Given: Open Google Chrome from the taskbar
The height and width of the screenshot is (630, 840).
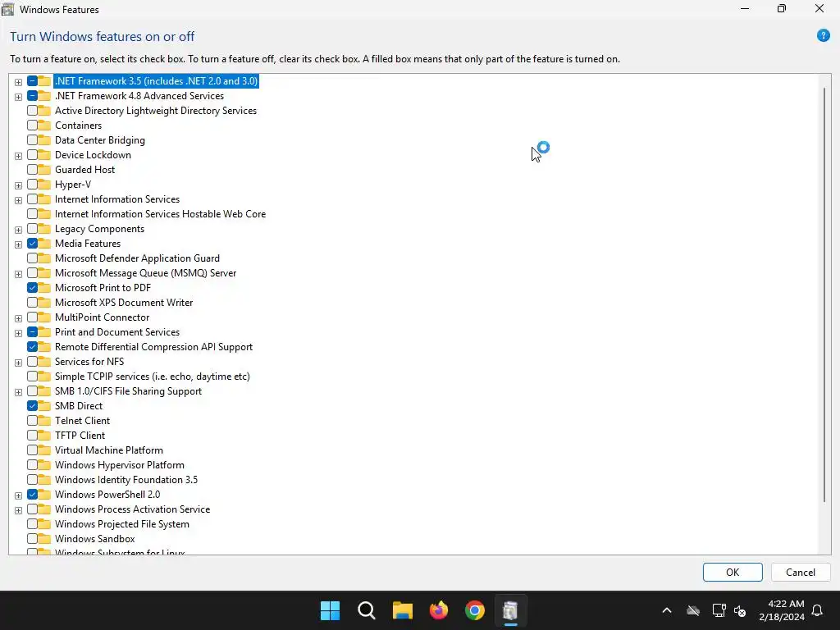Looking at the screenshot, I should click(x=475, y=610).
